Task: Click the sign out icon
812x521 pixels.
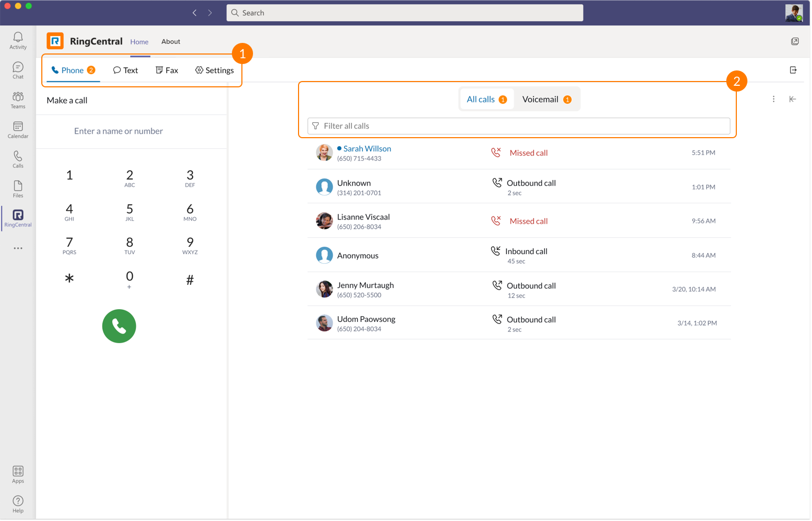Action: [793, 70]
